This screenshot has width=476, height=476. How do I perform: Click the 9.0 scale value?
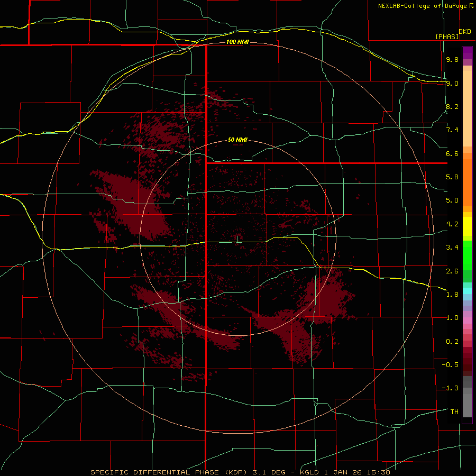click(x=452, y=83)
